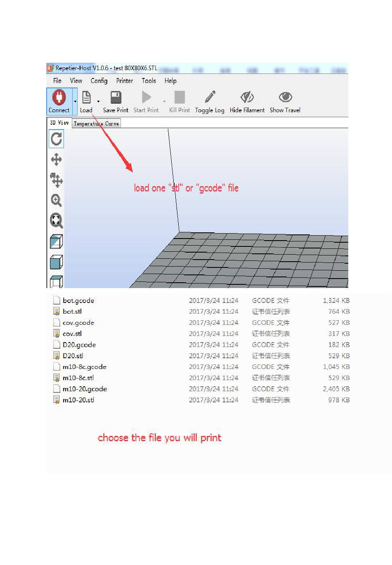Toggle Hide Filament eye icon
The height and width of the screenshot is (565, 392).
point(247,97)
